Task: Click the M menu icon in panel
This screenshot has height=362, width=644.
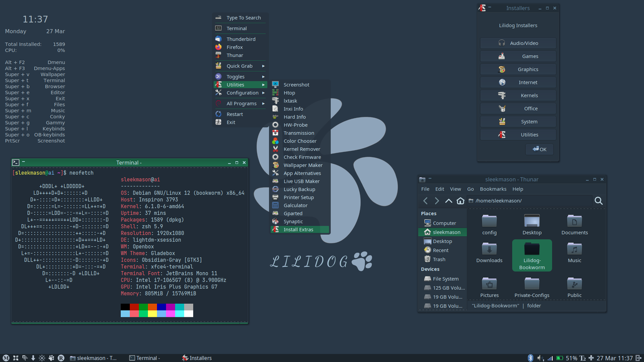Action: 6,358
